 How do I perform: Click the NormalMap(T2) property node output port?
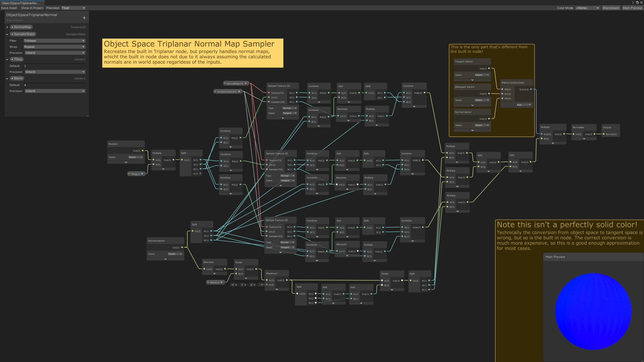(x=246, y=83)
